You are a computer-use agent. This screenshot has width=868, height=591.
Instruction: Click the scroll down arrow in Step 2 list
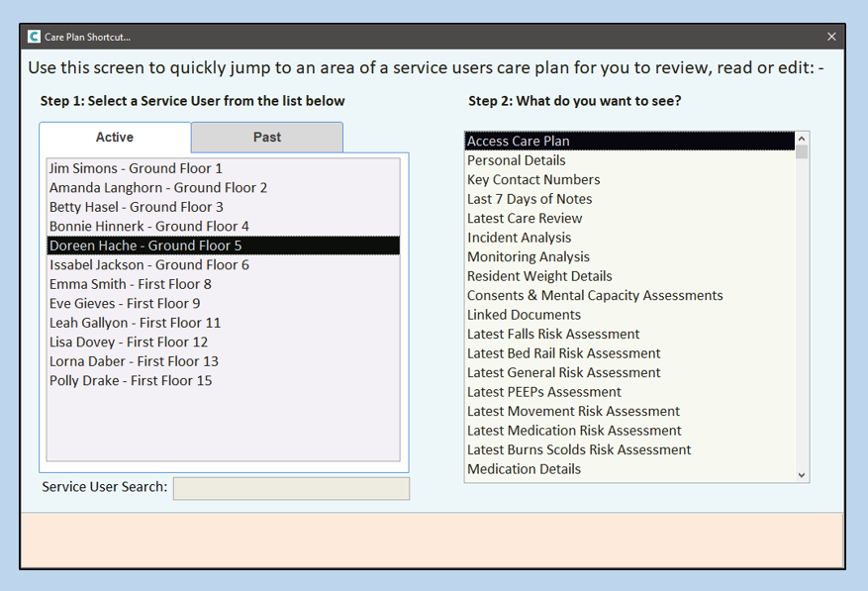(802, 475)
